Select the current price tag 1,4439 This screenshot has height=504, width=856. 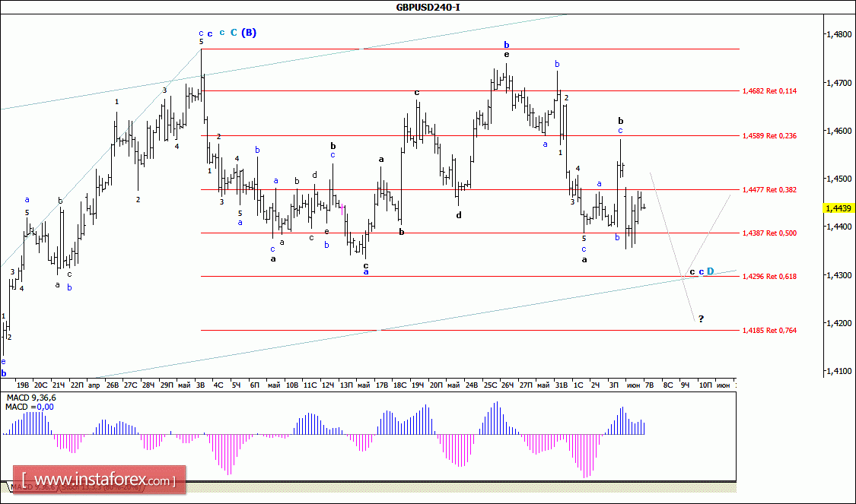[x=838, y=208]
